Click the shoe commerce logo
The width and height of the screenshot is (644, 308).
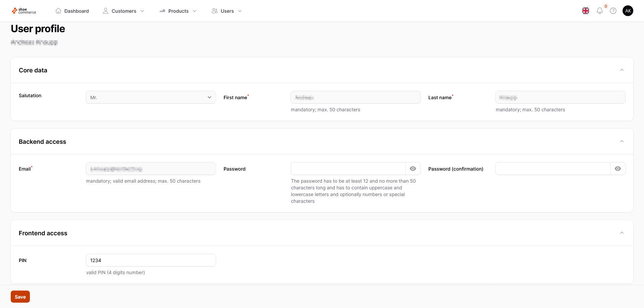24,11
